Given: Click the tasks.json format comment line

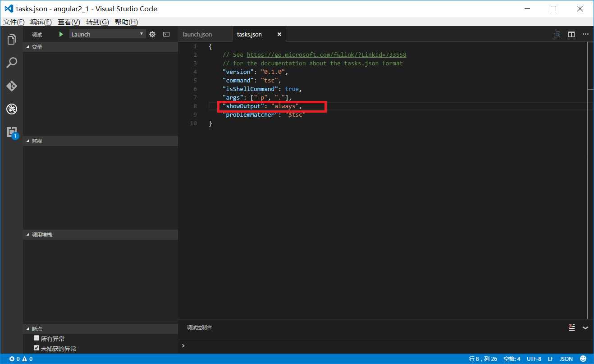Looking at the screenshot, I should [312, 63].
